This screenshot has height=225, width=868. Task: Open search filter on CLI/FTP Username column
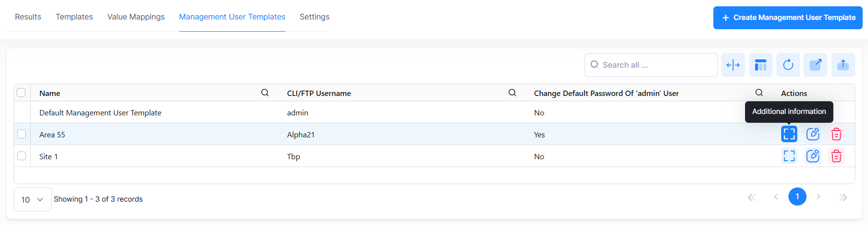(512, 93)
